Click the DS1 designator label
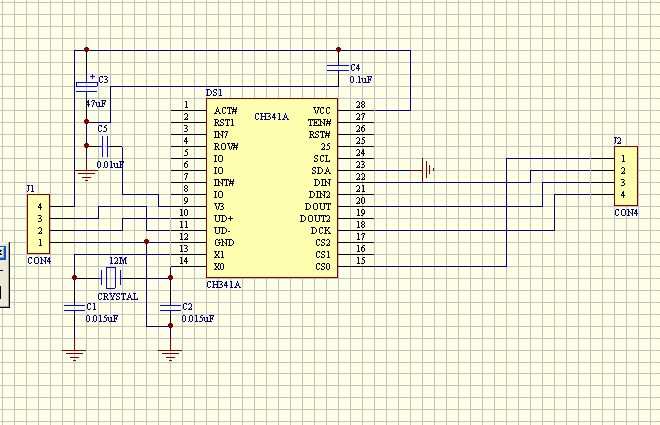The height and width of the screenshot is (425, 660). click(214, 93)
